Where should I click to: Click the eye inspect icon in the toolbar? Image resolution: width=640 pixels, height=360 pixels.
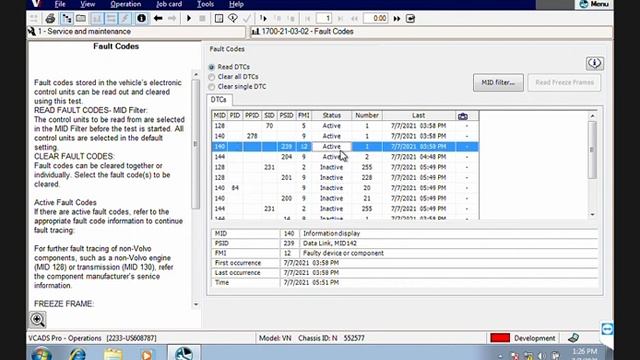pos(233,18)
